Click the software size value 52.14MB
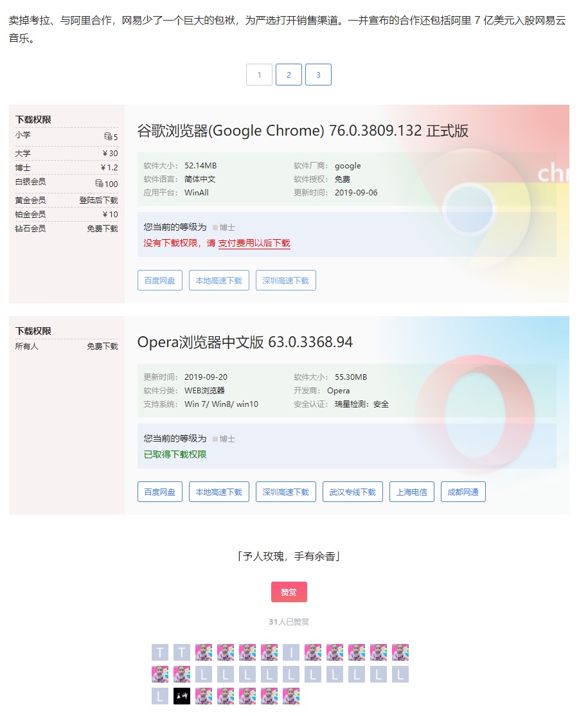 click(x=200, y=166)
